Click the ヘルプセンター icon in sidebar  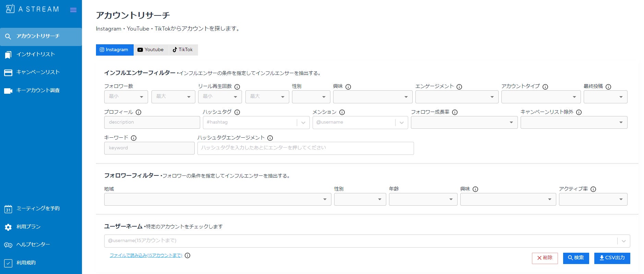(x=8, y=245)
